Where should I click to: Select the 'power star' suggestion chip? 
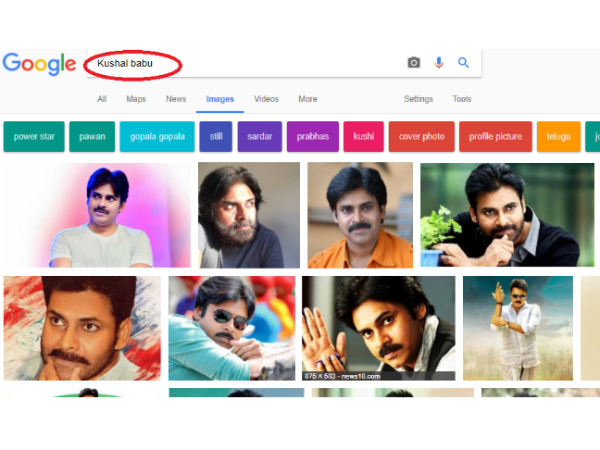tap(33, 137)
